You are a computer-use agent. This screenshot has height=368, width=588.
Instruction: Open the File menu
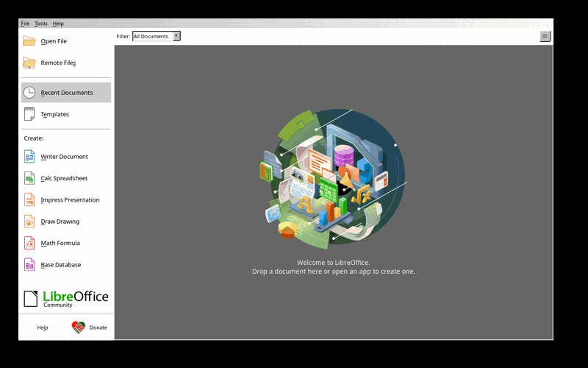25,24
